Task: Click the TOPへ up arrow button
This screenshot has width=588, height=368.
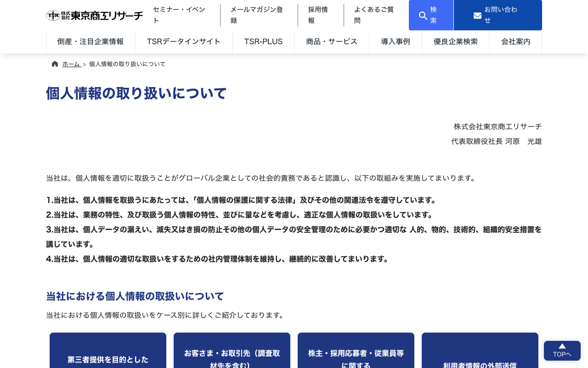Action: (562, 351)
